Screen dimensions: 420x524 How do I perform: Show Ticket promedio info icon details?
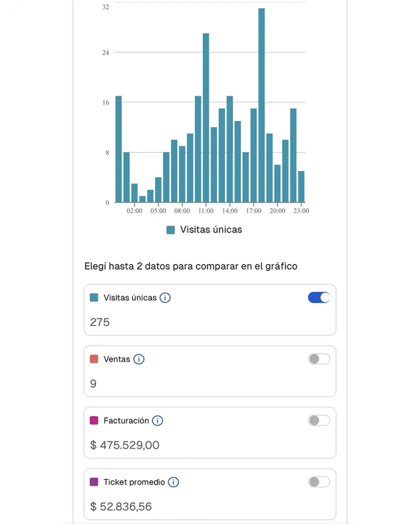point(173,482)
